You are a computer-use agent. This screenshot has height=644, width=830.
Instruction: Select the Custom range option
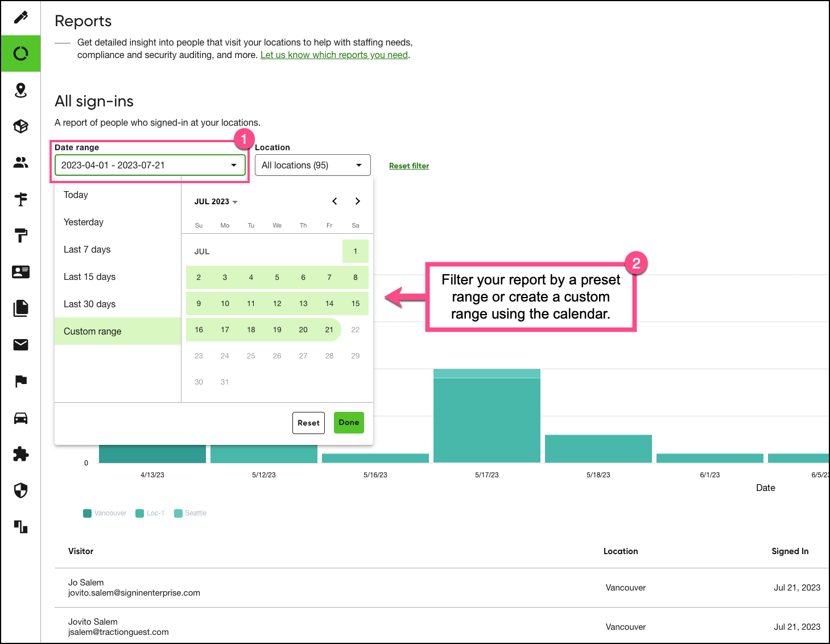tap(92, 331)
